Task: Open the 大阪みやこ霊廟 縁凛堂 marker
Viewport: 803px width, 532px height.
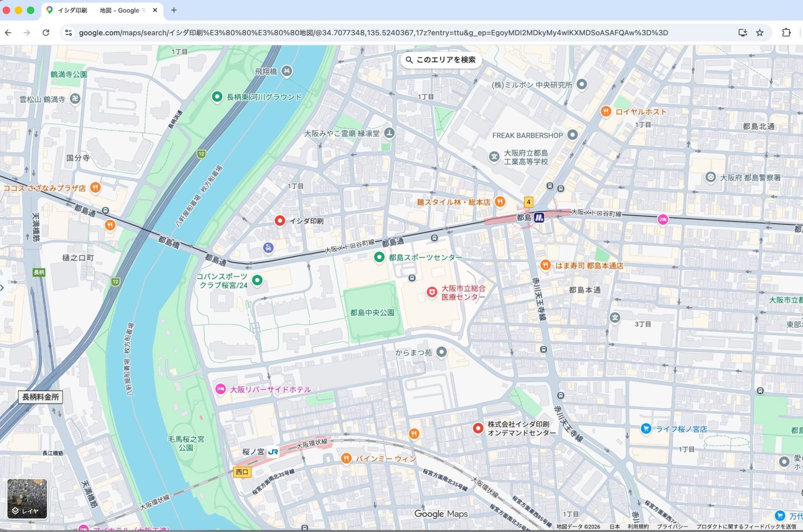Action: point(389,133)
